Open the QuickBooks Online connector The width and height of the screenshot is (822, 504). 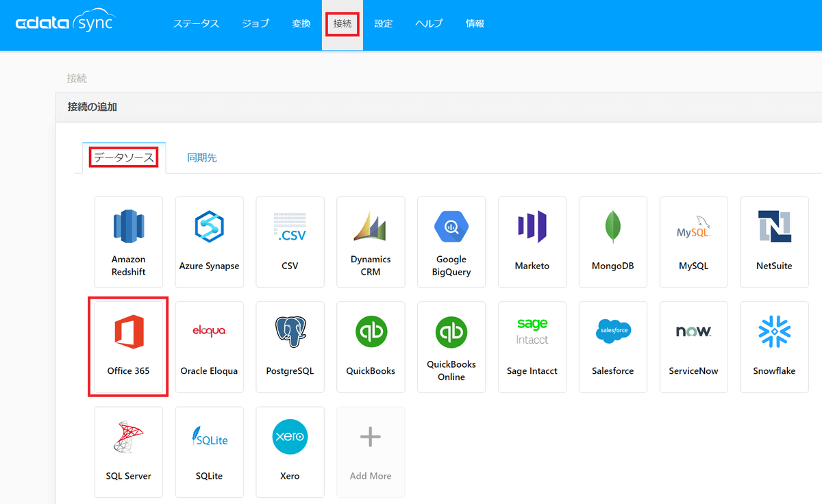pyautogui.click(x=451, y=347)
